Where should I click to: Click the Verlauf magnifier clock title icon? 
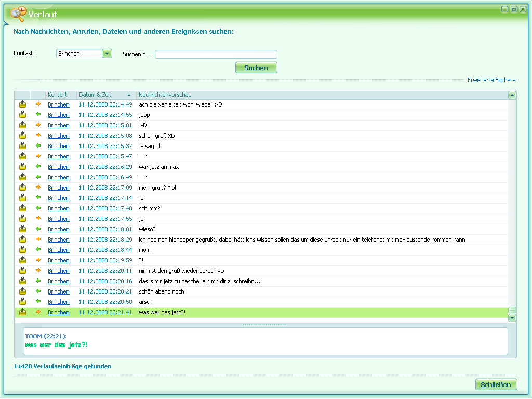[x=18, y=14]
